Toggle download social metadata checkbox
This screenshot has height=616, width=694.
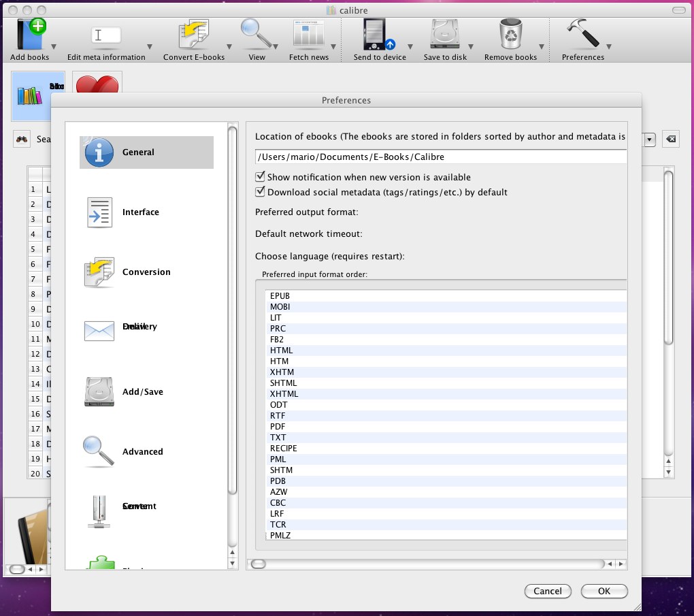pos(260,192)
